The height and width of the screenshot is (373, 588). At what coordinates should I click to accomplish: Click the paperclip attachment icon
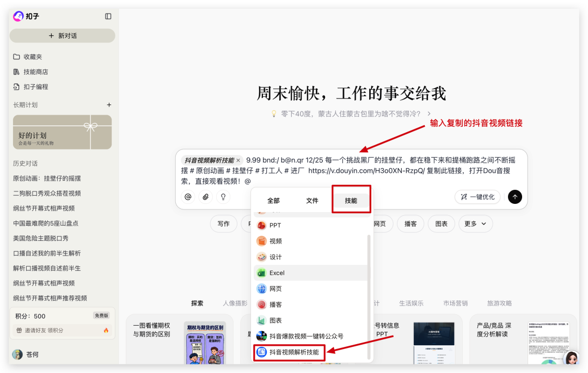205,197
